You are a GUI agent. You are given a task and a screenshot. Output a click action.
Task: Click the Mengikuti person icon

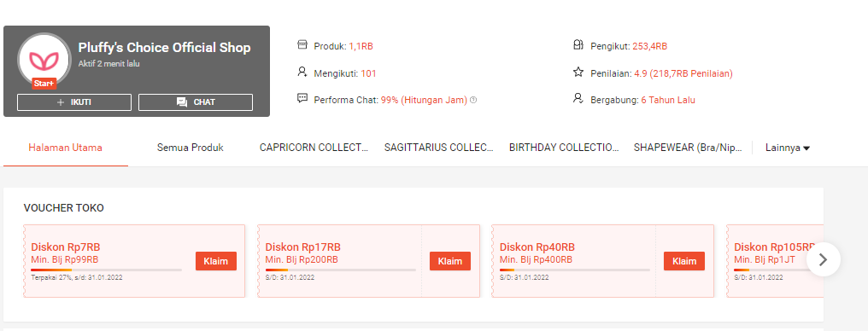[302, 72]
